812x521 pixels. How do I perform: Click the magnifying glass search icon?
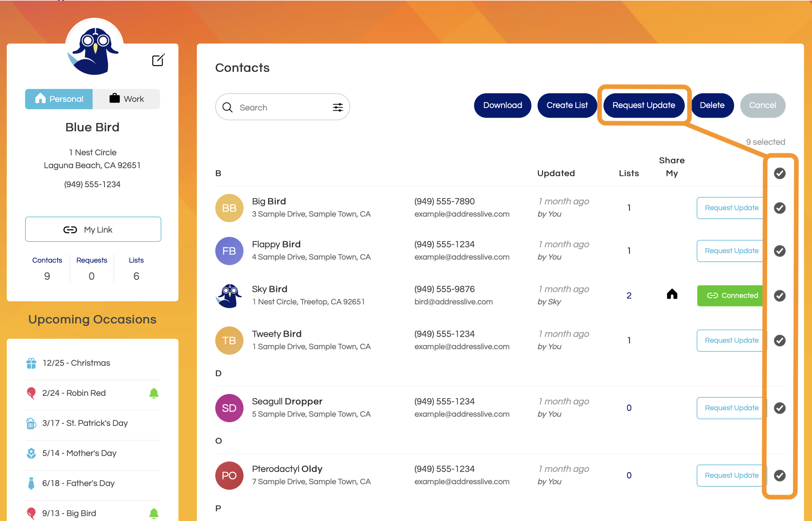[x=227, y=107]
